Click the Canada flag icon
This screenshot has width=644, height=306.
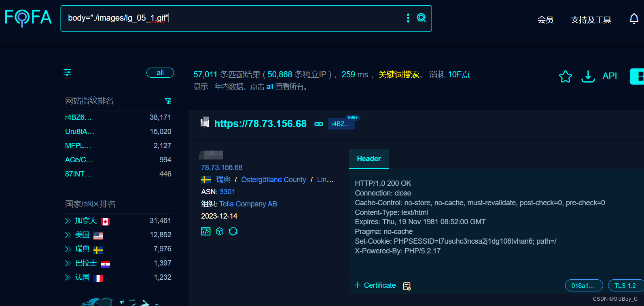click(x=105, y=221)
